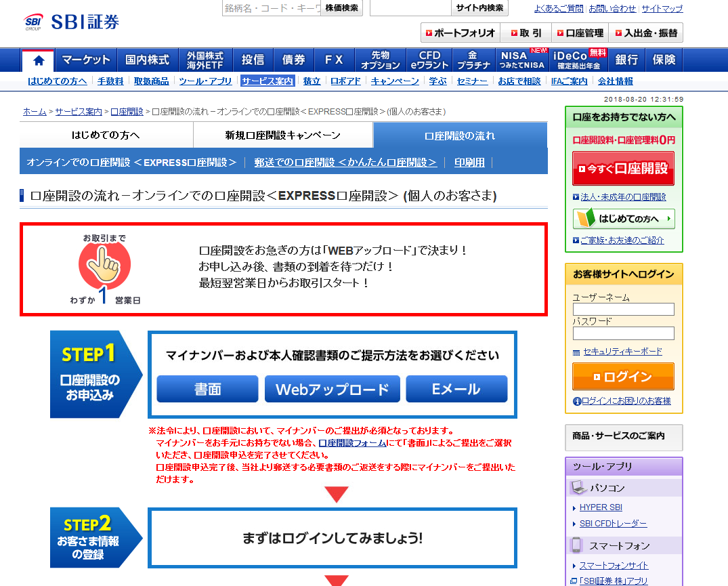This screenshot has width=728, height=586.
Task: Open the 手数料 link
Action: (x=110, y=81)
